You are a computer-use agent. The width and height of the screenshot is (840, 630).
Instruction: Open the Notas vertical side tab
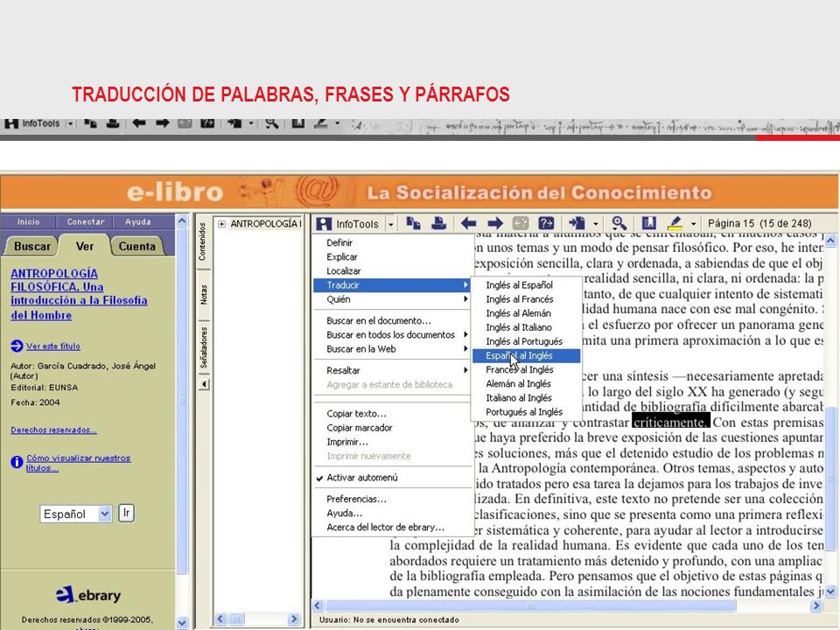(203, 295)
